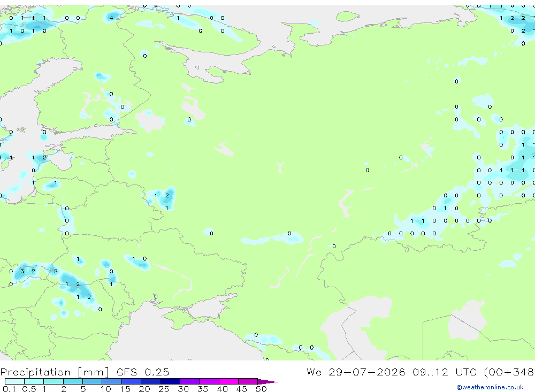Click the '3' precipitation value on map
535x392 pixels.
pyautogui.click(x=22, y=272)
